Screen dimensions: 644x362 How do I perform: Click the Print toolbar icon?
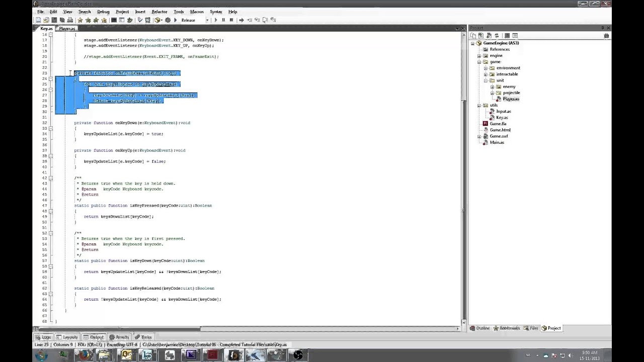70,20
